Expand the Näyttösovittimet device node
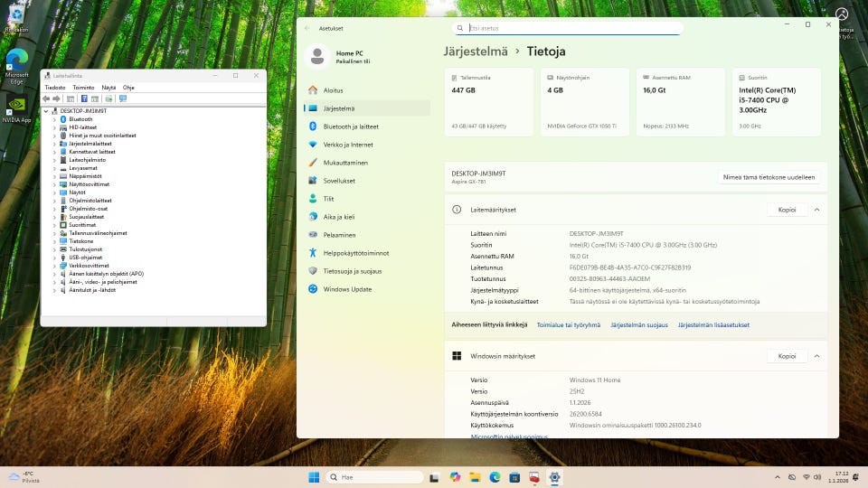The height and width of the screenshot is (488, 868). [x=54, y=184]
